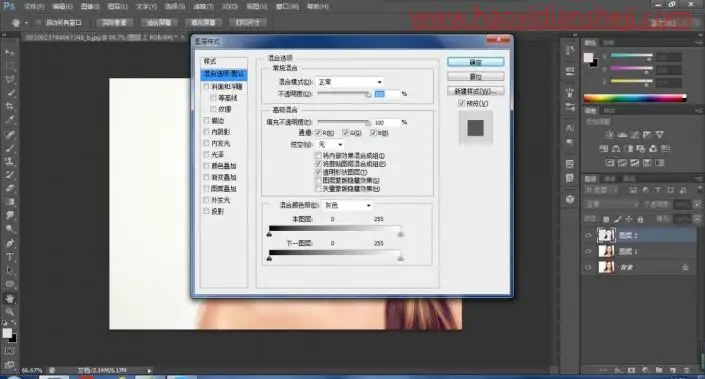Toggle visibility of the 背景 layer

coord(588,268)
